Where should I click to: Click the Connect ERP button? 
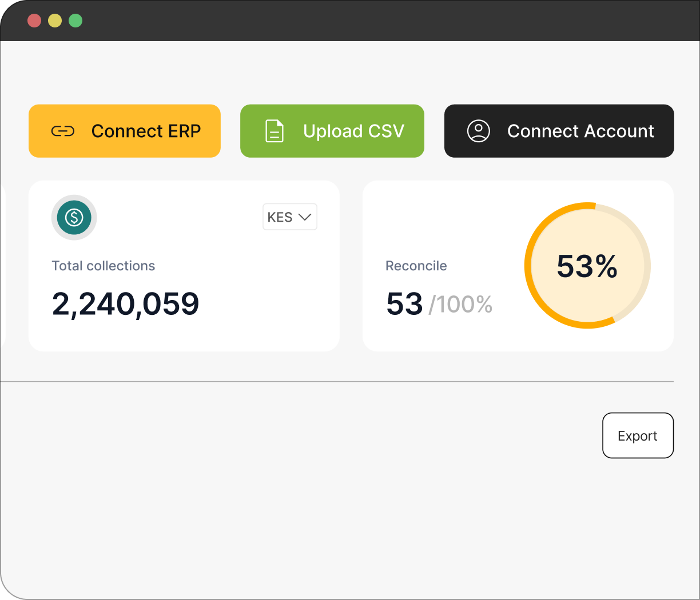[125, 131]
